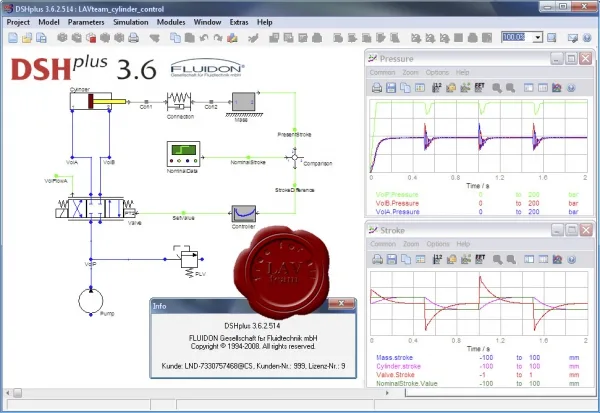Select the NominalData signal generator block
This screenshot has height=413, width=600.
(x=183, y=154)
